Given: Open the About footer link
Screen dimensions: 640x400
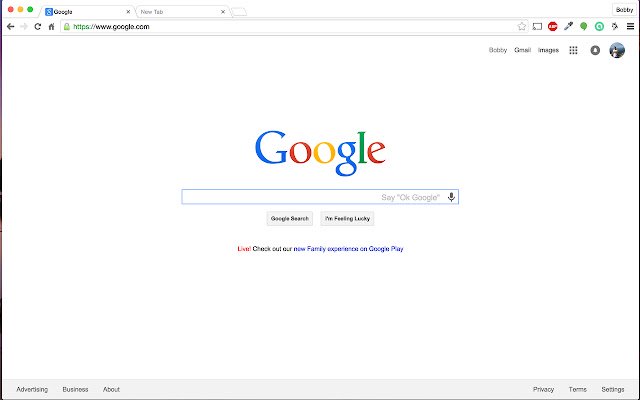Looking at the screenshot, I should pos(111,389).
